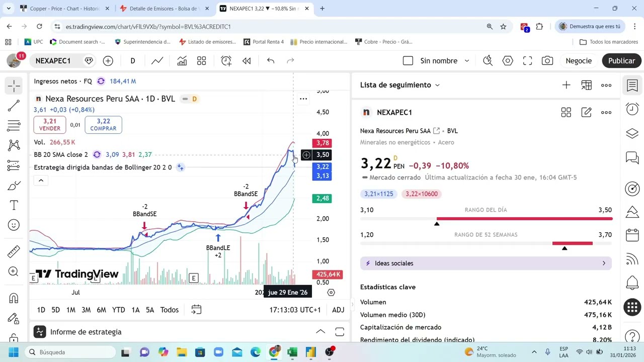
Task: Open NEXAPEC1 symbol search
Action: (x=53, y=61)
